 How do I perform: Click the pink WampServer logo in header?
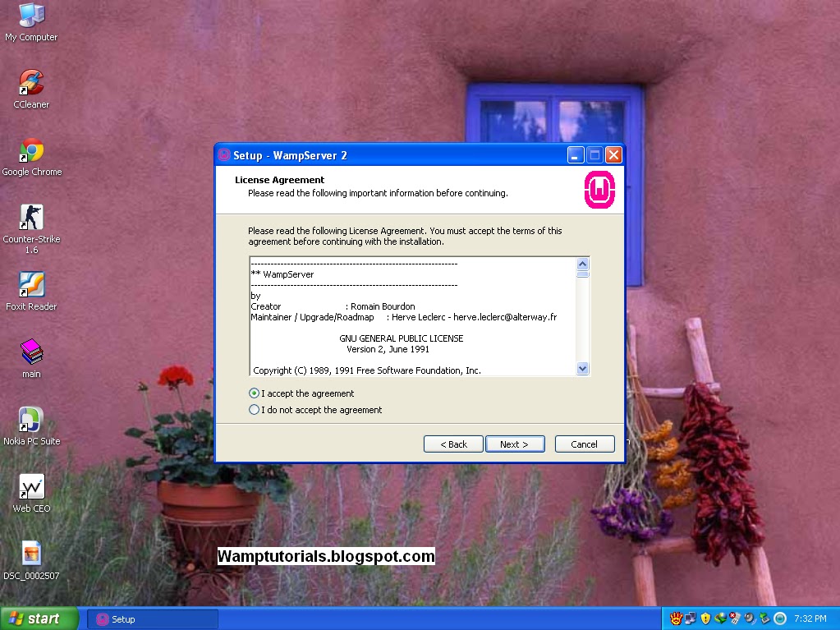pos(599,190)
